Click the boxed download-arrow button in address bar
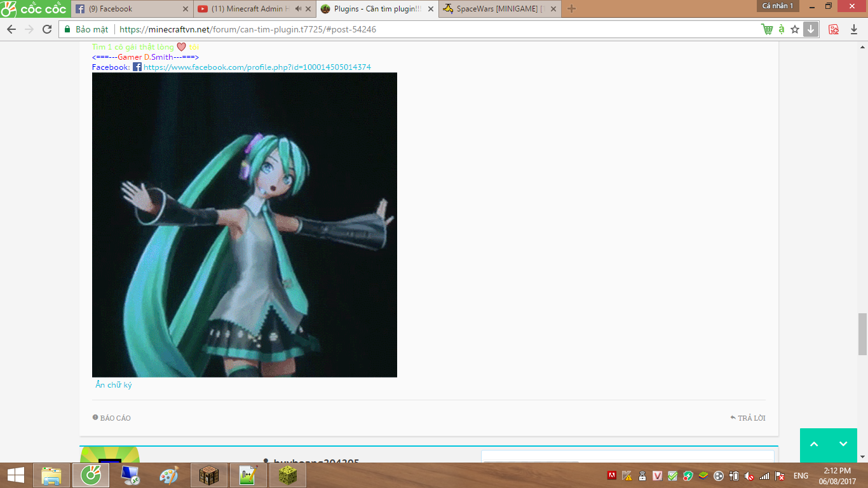The height and width of the screenshot is (488, 868). click(811, 29)
